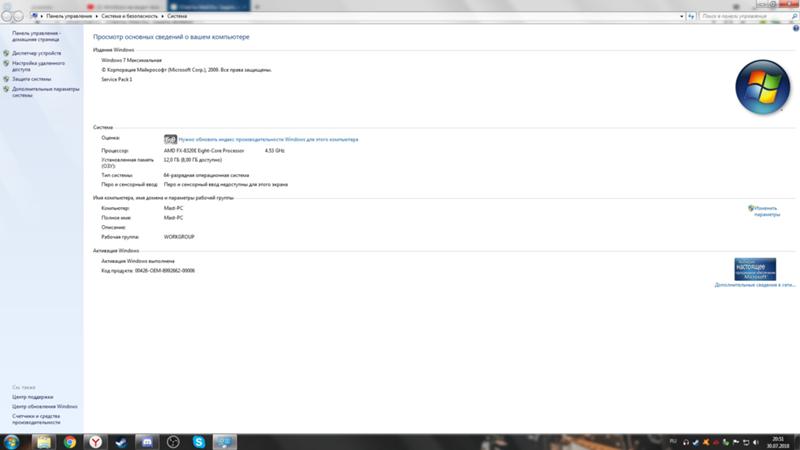Open File Explorer from the taskbar
800x450 pixels.
(44, 442)
